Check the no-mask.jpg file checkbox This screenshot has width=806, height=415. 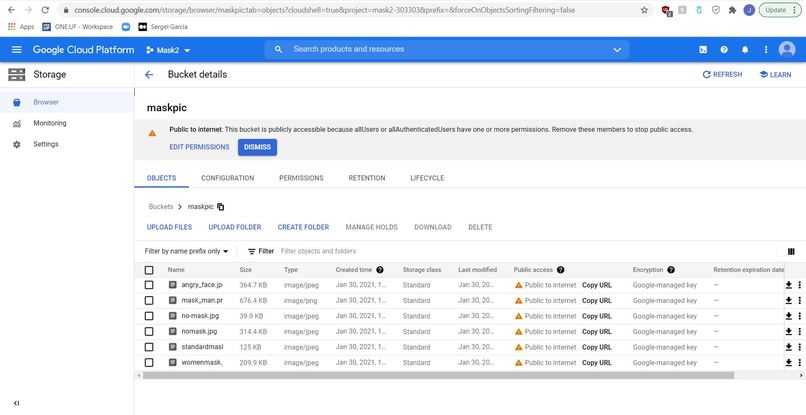(149, 316)
